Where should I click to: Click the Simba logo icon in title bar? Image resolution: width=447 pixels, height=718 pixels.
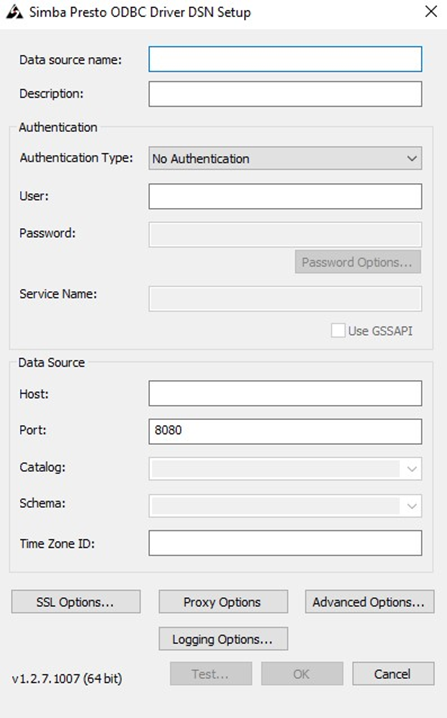tap(14, 12)
